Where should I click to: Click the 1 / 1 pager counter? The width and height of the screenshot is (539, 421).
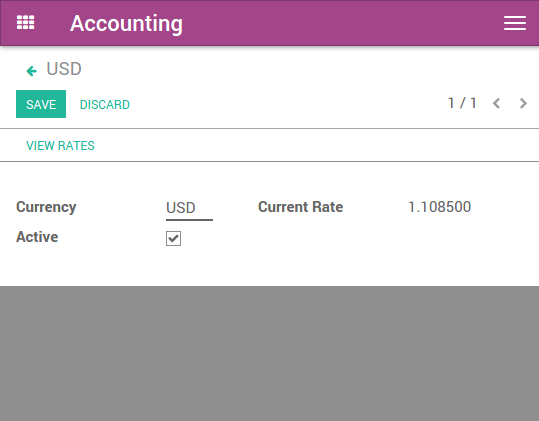coord(462,103)
